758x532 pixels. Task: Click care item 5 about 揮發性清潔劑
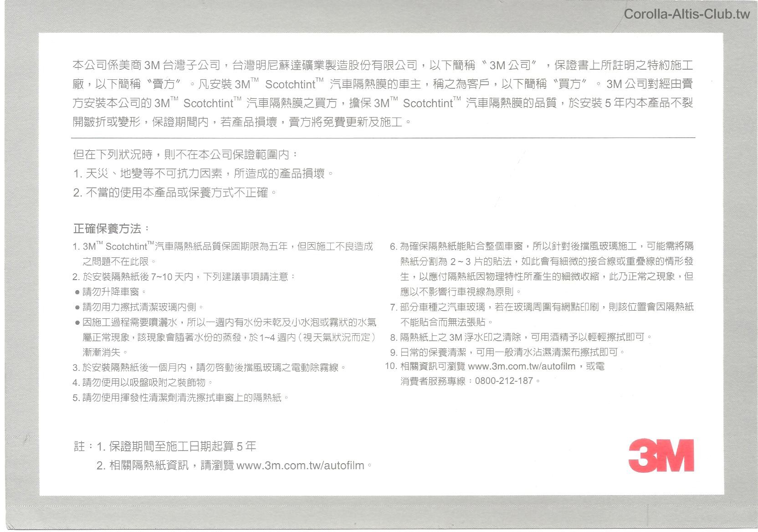click(181, 398)
